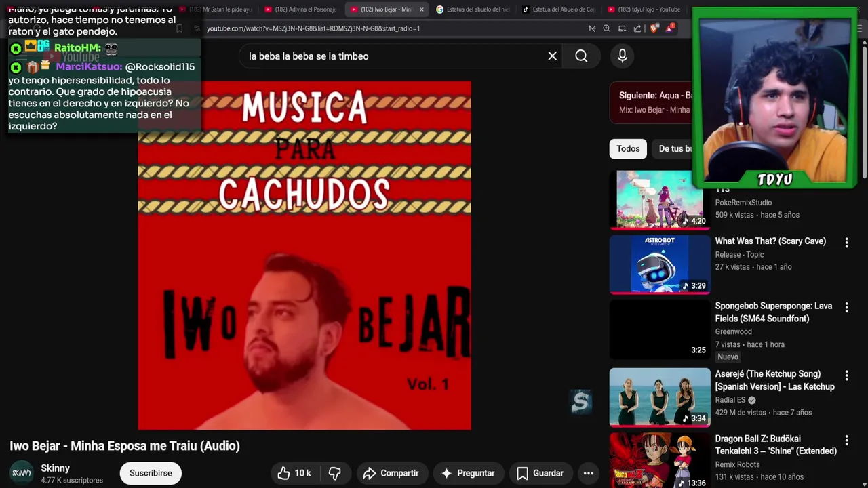This screenshot has height=488, width=868.
Task: Open options for Dragon Ball Z Budōkai video
Action: coord(846,441)
